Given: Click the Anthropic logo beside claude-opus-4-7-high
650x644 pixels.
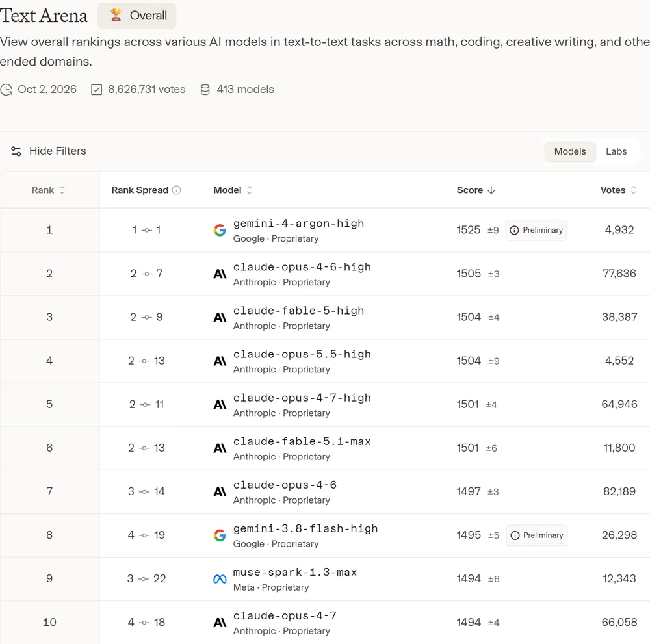Looking at the screenshot, I should pos(220,404).
